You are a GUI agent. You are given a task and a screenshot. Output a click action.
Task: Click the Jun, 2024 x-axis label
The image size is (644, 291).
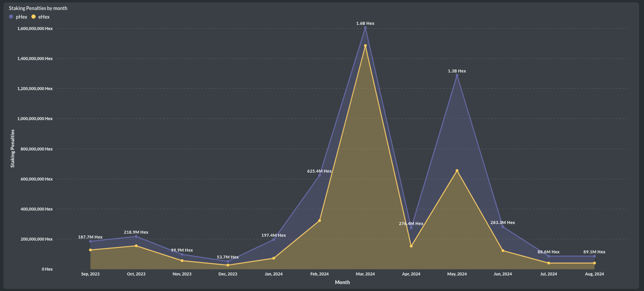pyautogui.click(x=503, y=274)
